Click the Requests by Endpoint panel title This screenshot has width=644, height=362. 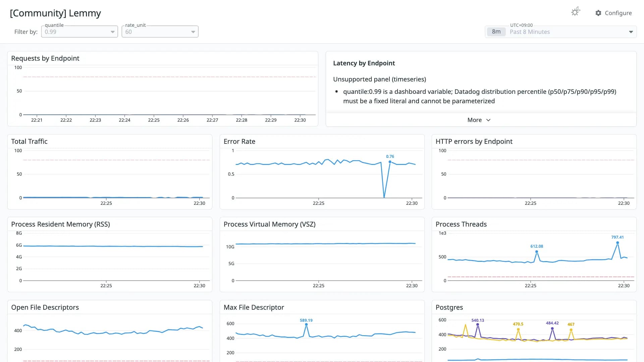click(45, 58)
